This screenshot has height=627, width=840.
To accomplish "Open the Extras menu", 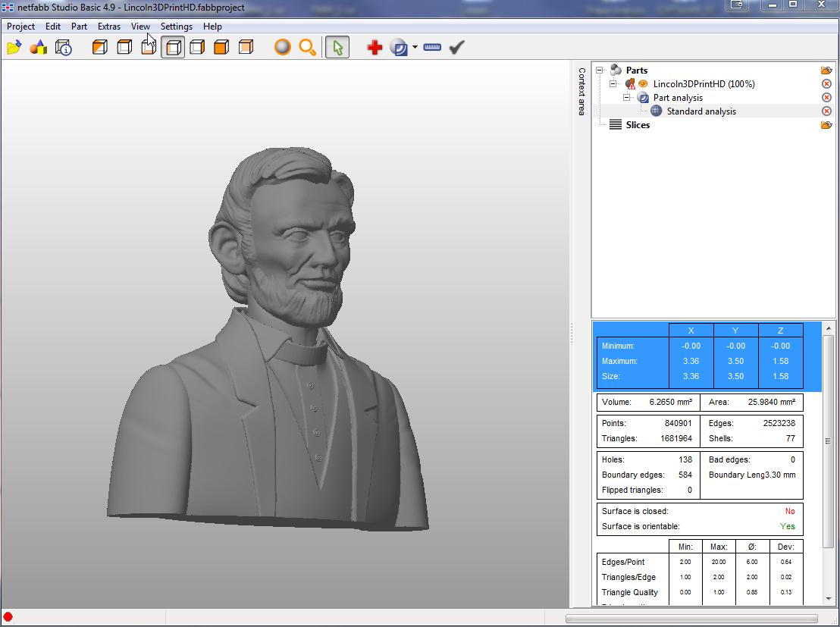I will pyautogui.click(x=109, y=27).
